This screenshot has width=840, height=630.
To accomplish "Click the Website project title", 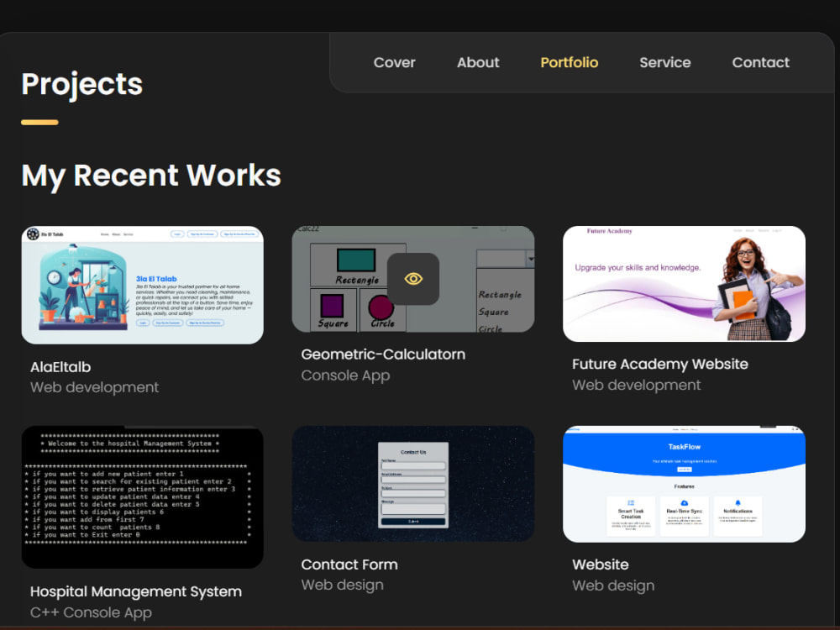I will click(601, 564).
